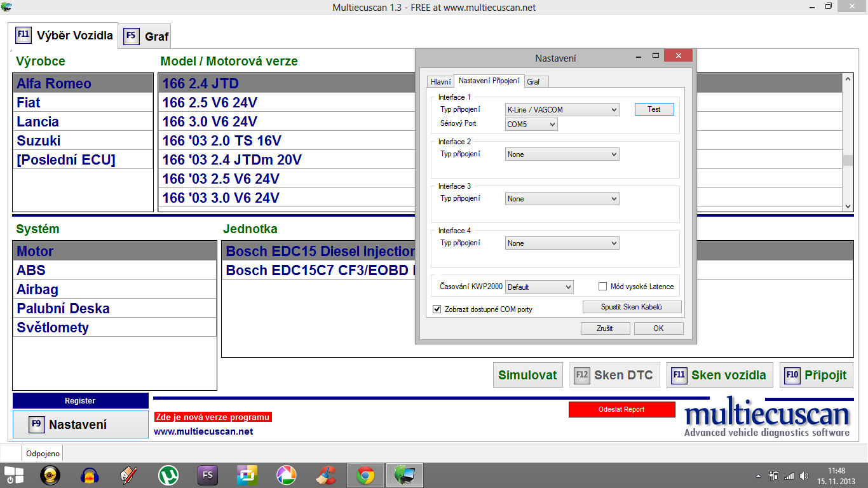This screenshot has width=868, height=488.
Task: Enable the Mód vysoké Latence checkbox
Action: click(602, 287)
